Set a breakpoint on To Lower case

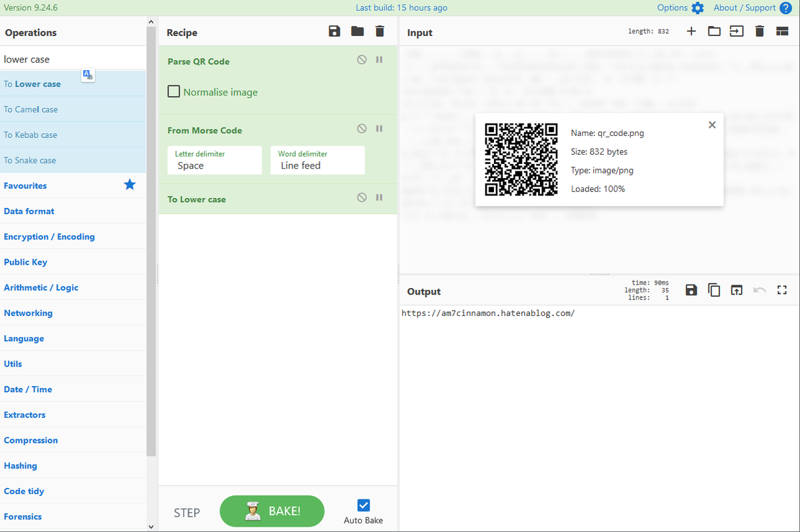click(x=379, y=198)
